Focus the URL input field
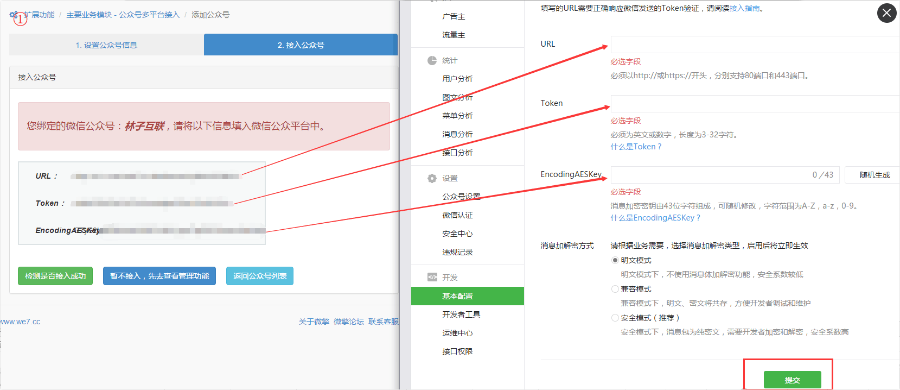The height and width of the screenshot is (390, 900). click(755, 44)
